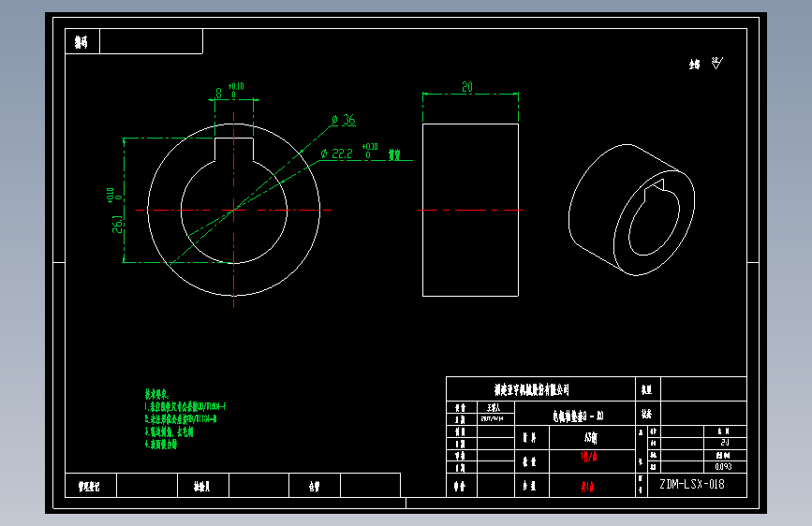Image resolution: width=812 pixels, height=526 pixels.
Task: Select the outer diameter label ø 36
Action: pos(344,120)
